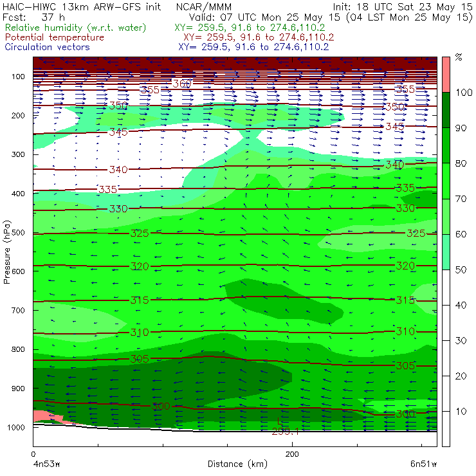
Task: Click the 'Distance (km)' axis title
Action: 237,464
